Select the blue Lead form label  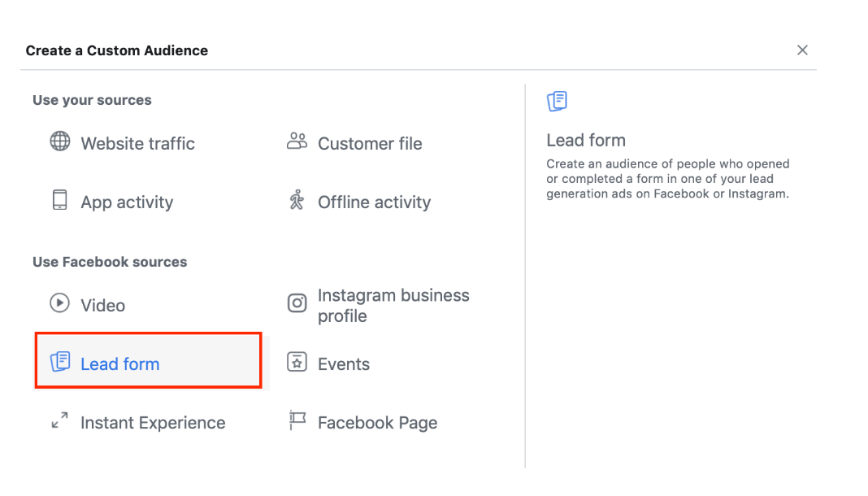(120, 364)
